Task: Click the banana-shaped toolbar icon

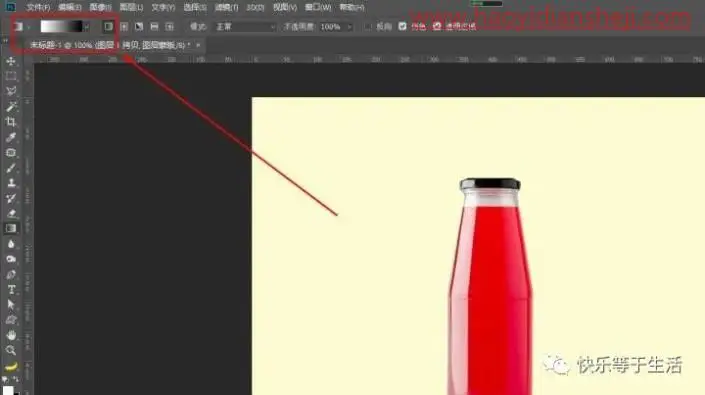Action: (x=11, y=367)
